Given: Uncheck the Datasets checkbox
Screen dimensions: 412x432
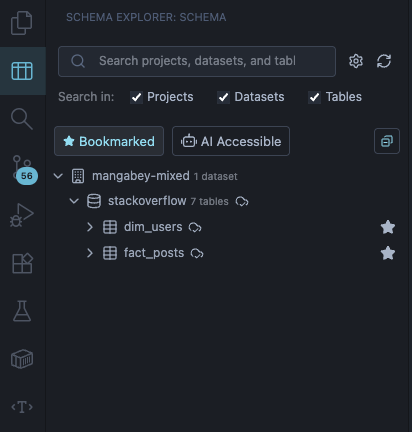Looking at the screenshot, I should point(223,97).
